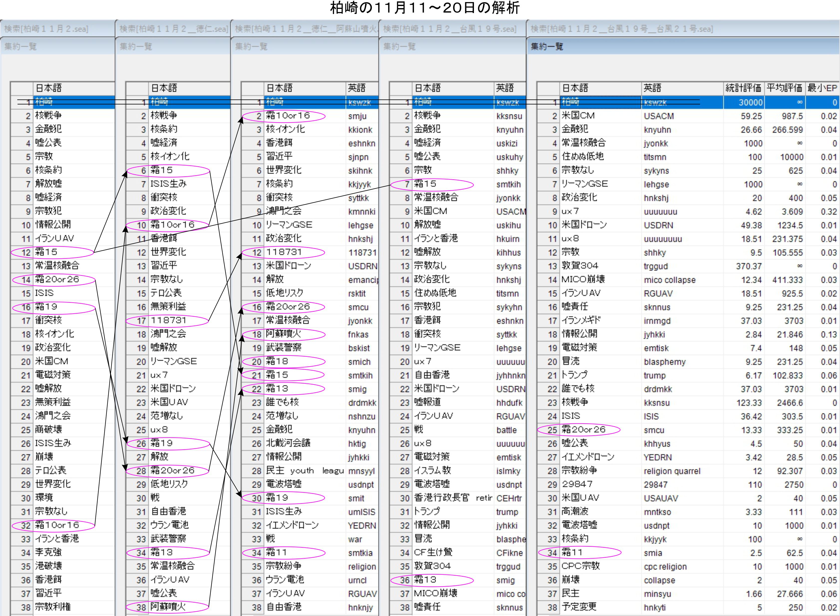Image resolution: width=840 pixels, height=616 pixels.
Task: Select the 港破壊 row
Action: pyautogui.click(x=48, y=566)
